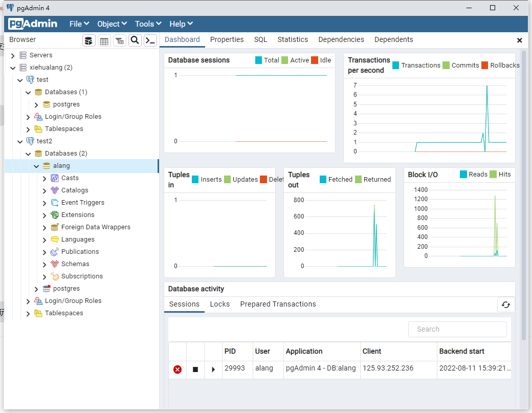Image resolution: width=532 pixels, height=413 pixels.
Task: Open the File menu
Action: [x=79, y=24]
